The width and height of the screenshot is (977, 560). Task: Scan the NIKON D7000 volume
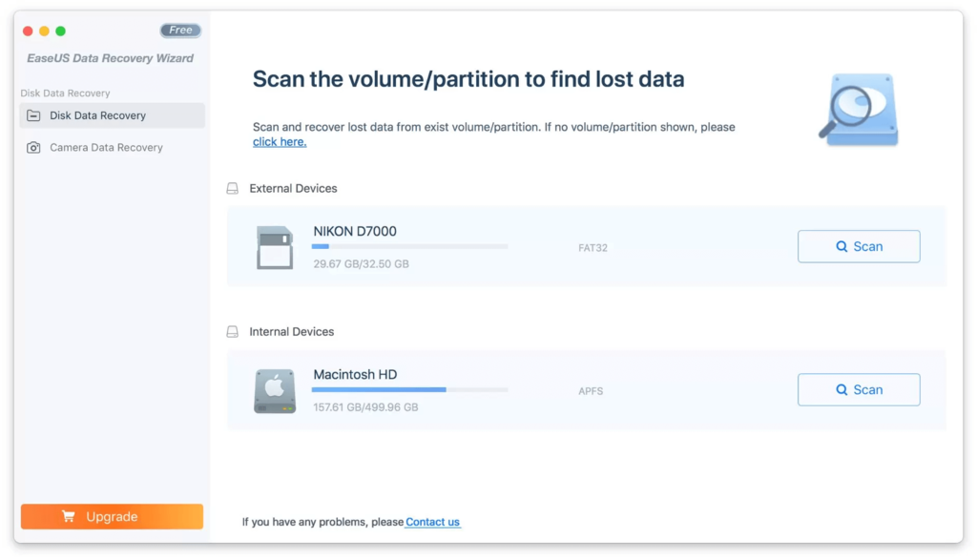pyautogui.click(x=859, y=246)
